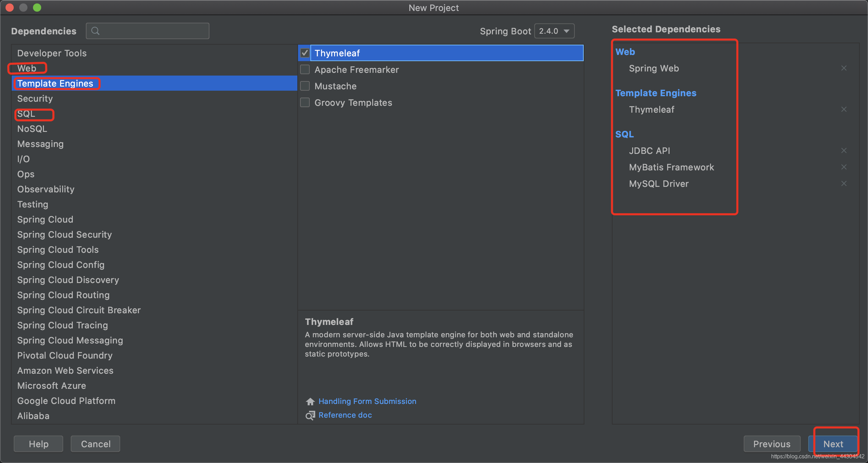Select the Spring Cloud Messaging category
The image size is (868, 463).
(x=154, y=340)
